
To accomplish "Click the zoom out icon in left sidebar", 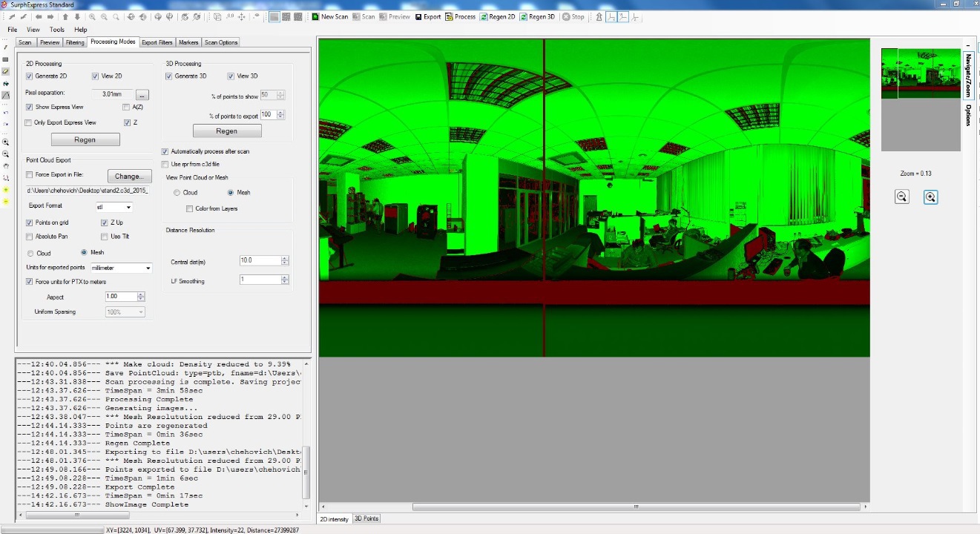I will click(6, 154).
